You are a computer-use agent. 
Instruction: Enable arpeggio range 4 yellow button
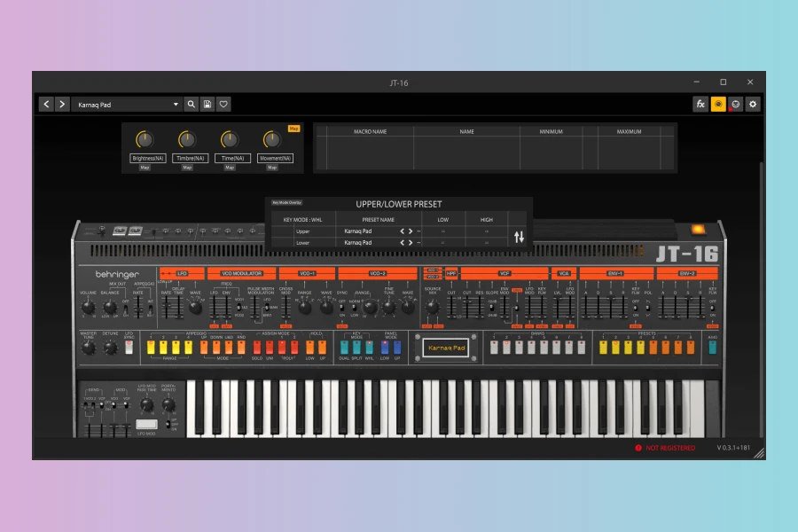[x=188, y=348]
